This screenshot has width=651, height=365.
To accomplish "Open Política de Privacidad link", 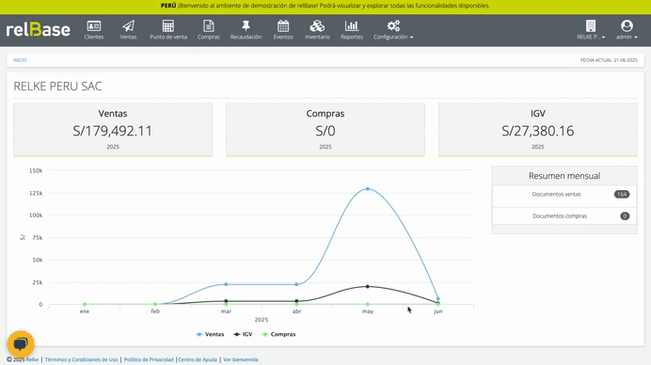I will coord(149,360).
